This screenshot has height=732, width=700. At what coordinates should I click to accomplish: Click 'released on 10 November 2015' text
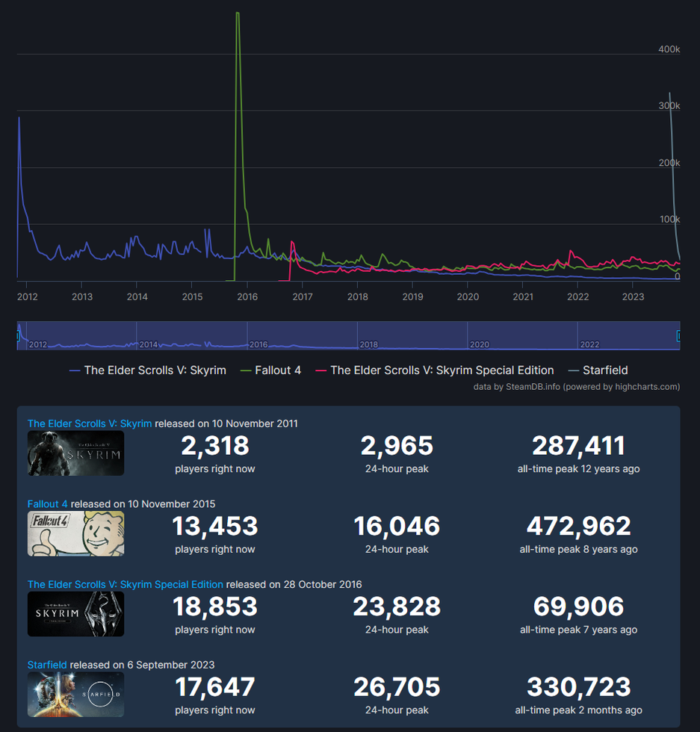(143, 504)
